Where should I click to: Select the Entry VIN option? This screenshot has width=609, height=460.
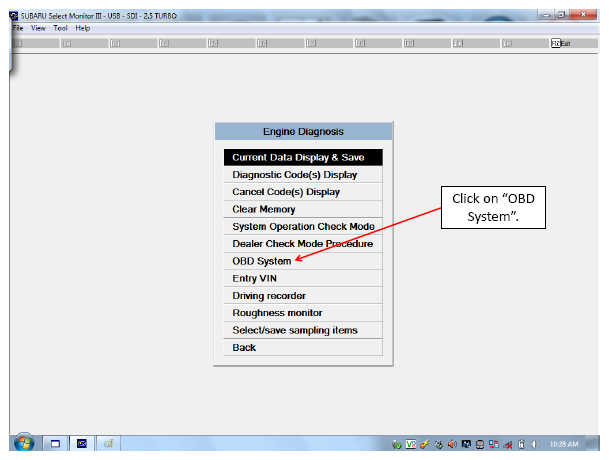point(303,279)
